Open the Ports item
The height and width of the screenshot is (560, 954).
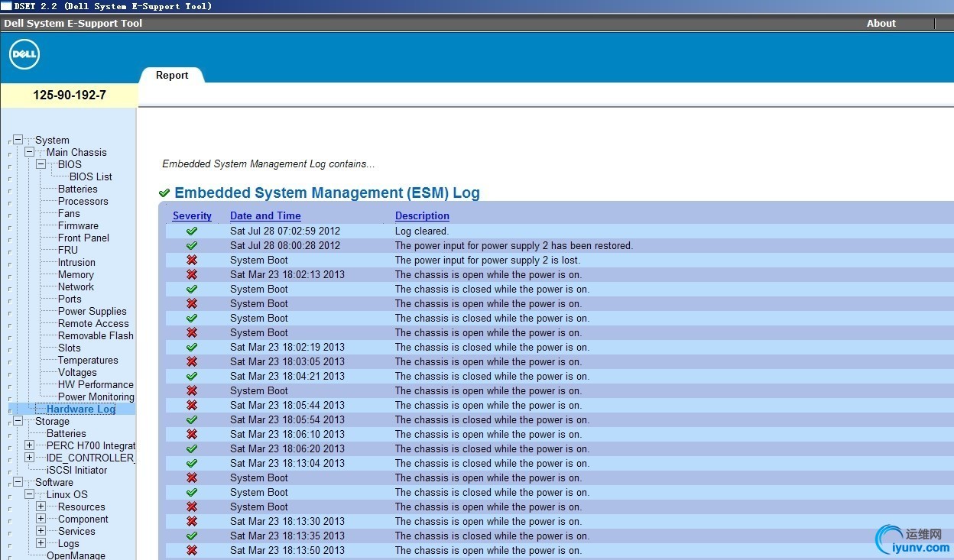point(70,299)
